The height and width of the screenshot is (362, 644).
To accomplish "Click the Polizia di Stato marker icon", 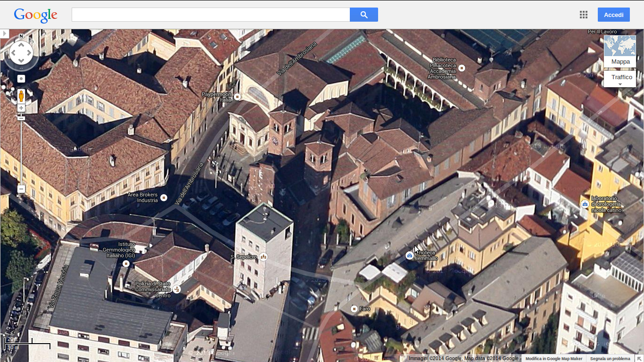I will click(x=177, y=289).
